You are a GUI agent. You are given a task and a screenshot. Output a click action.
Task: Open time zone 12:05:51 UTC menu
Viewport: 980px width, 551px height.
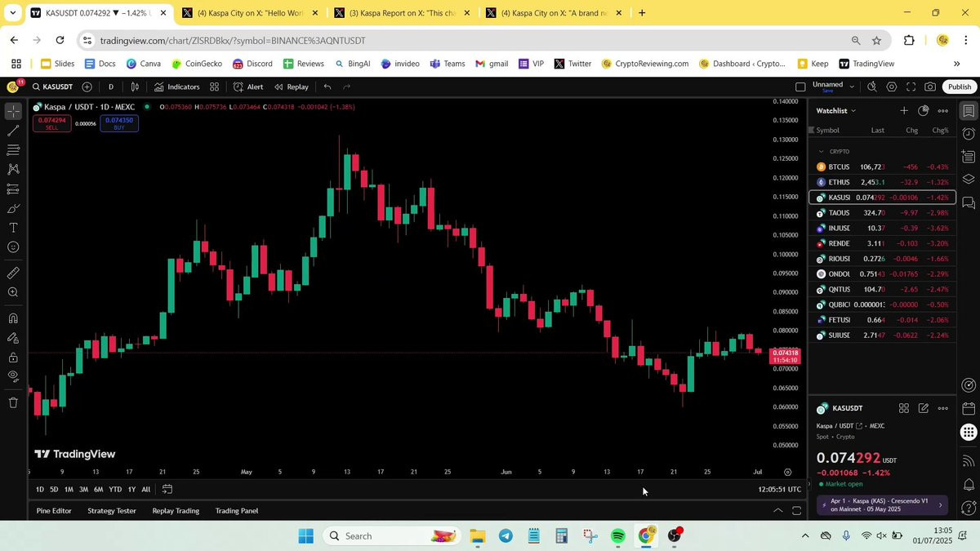[x=779, y=489]
